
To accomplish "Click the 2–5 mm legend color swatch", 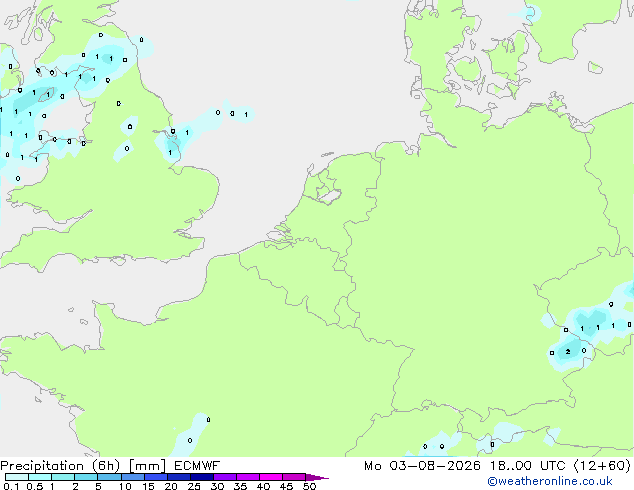I will 86,477.
